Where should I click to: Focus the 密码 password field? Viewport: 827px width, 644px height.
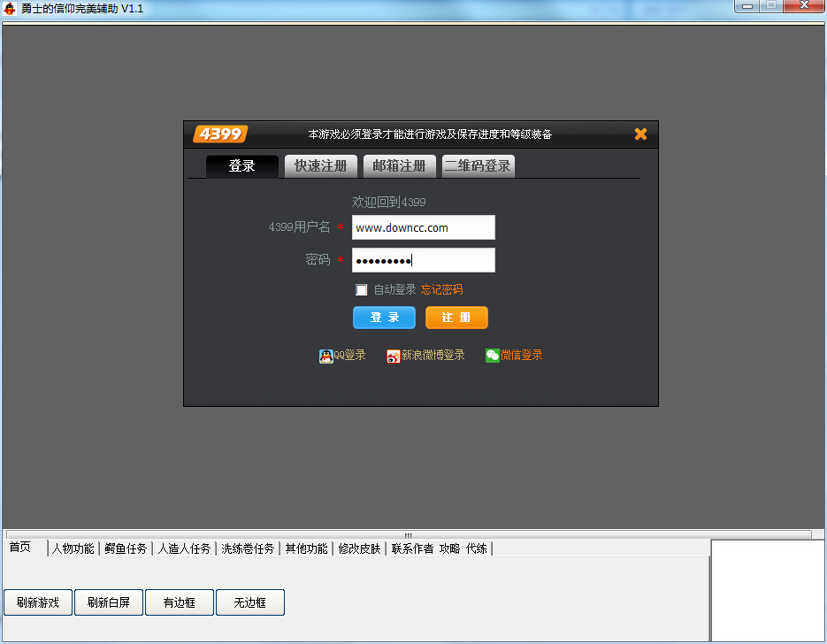424,260
